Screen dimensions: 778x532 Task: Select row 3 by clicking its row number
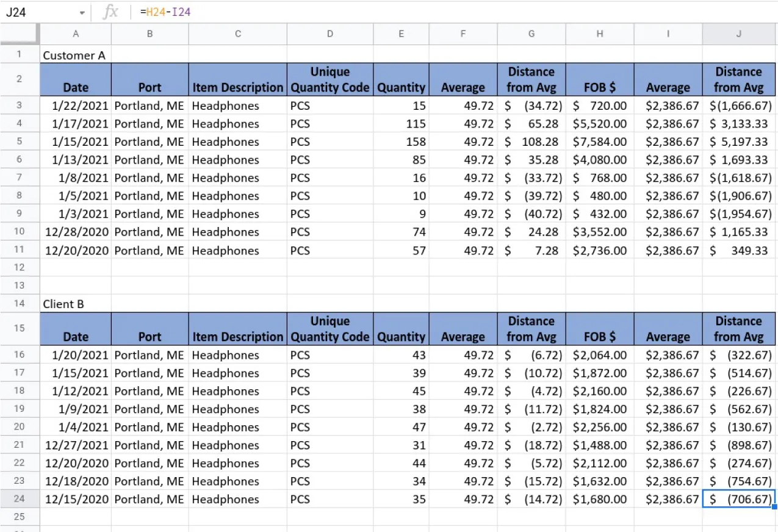click(19, 106)
